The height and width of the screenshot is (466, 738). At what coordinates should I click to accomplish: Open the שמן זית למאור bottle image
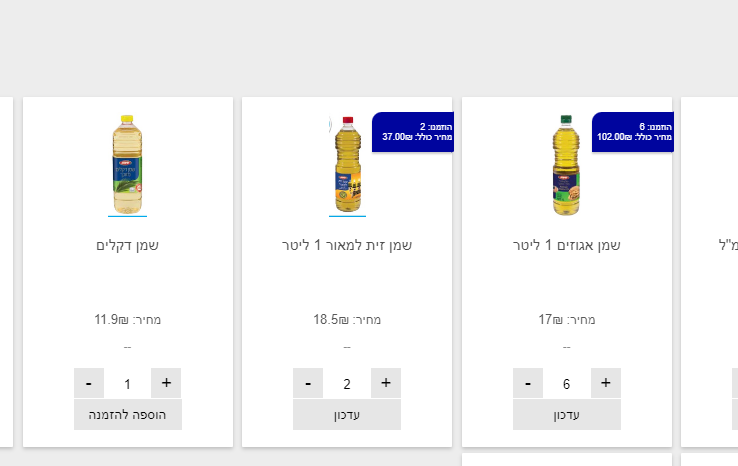(347, 164)
